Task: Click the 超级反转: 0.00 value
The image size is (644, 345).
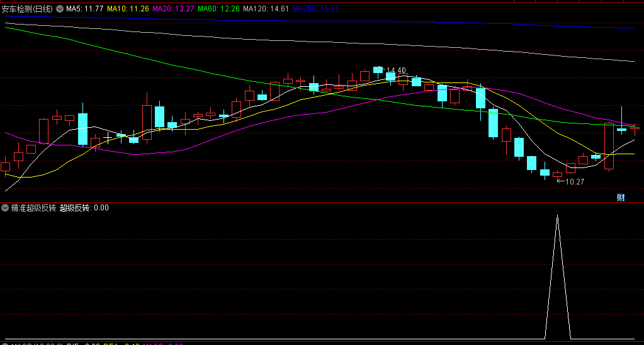Action: pyautogui.click(x=84, y=208)
